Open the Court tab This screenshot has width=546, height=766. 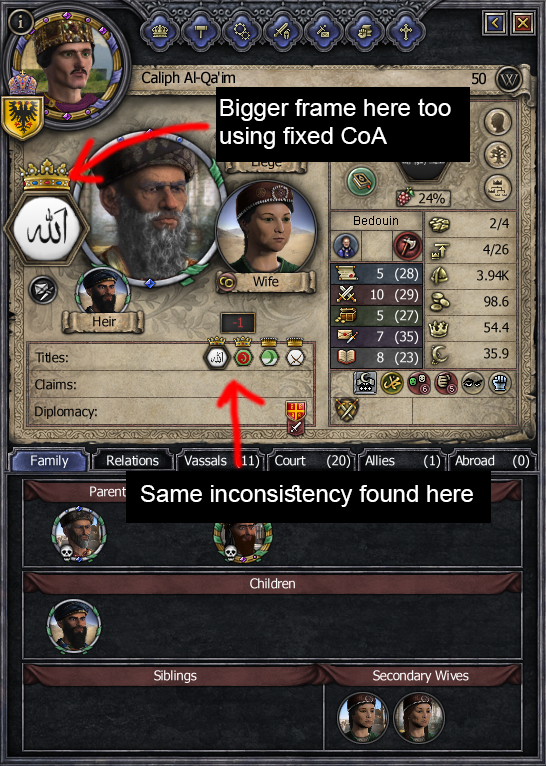click(x=311, y=461)
